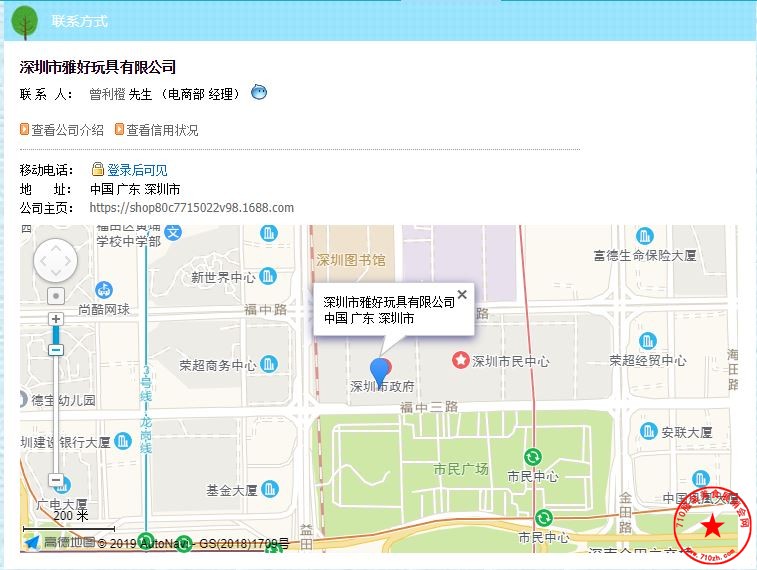Viewport: 757px width, 570px height.
Task: Click the blue chat messenger icon beside contact name
Action: [x=259, y=92]
